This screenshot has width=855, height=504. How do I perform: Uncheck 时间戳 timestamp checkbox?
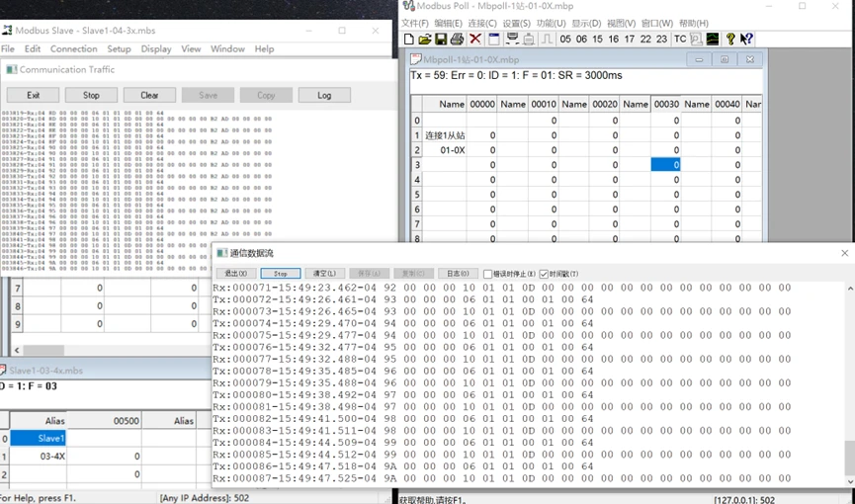click(544, 274)
